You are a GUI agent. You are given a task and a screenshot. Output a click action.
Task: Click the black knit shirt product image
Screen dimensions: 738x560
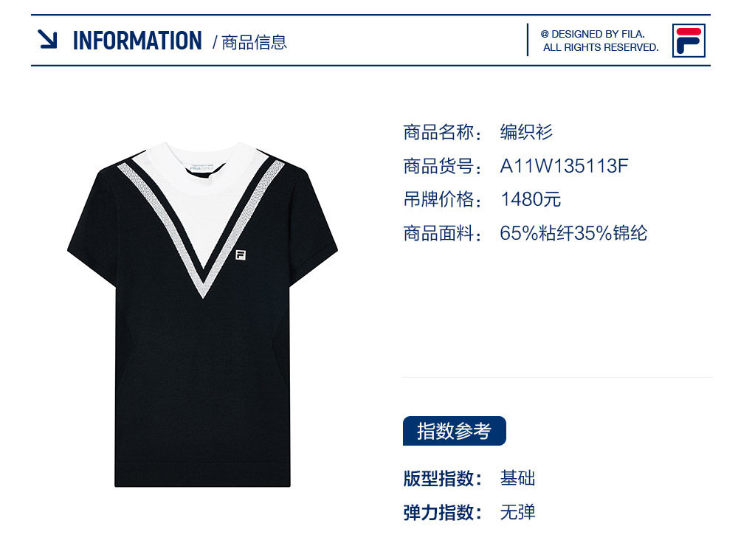[x=202, y=314]
